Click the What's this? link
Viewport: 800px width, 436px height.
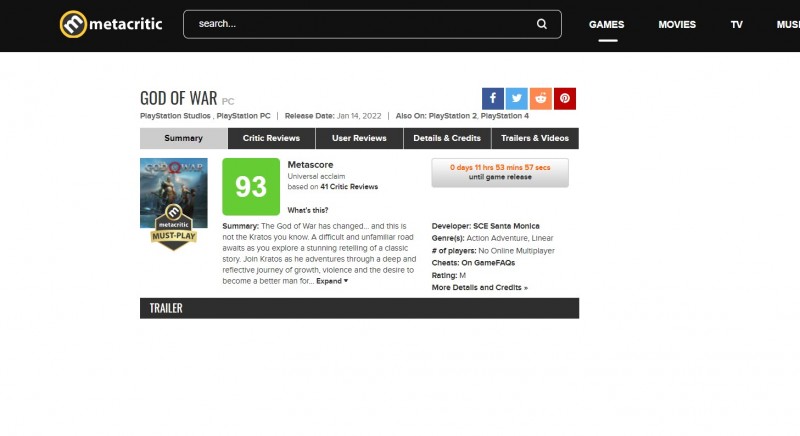tap(308, 210)
